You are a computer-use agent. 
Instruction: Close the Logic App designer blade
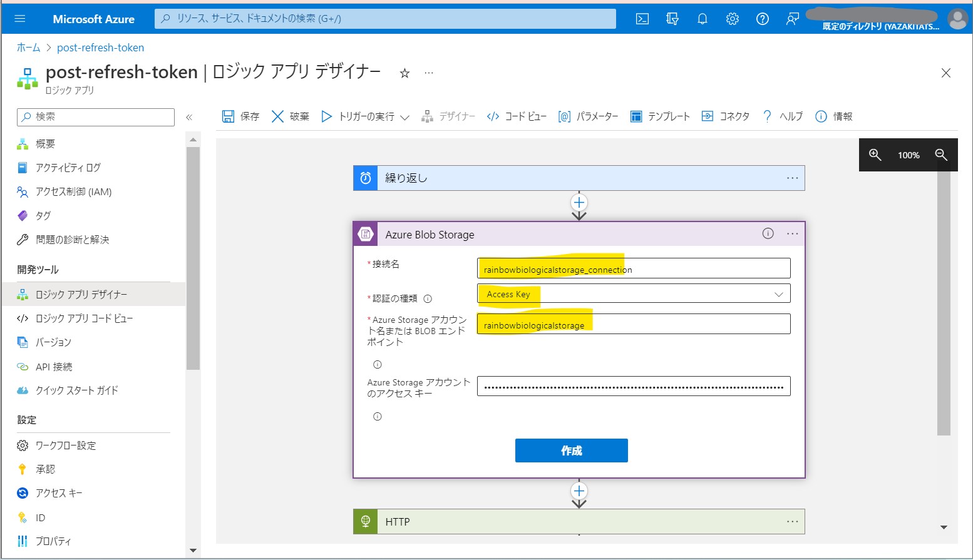[946, 73]
